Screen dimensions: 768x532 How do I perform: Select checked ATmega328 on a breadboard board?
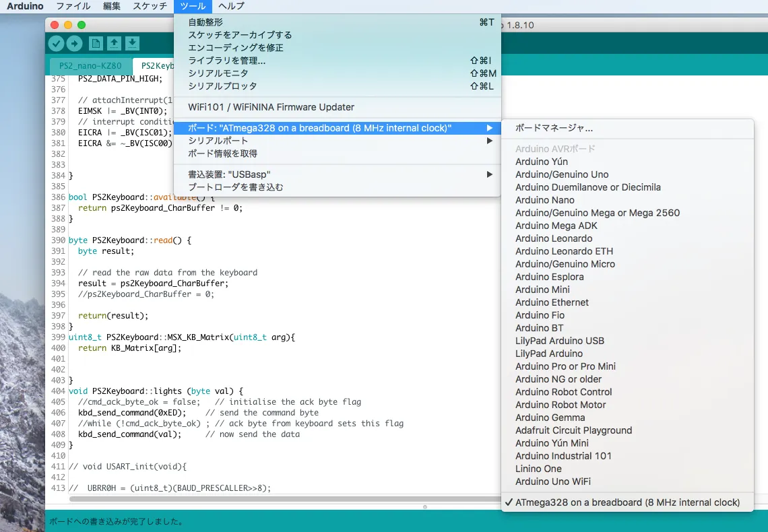(x=627, y=502)
